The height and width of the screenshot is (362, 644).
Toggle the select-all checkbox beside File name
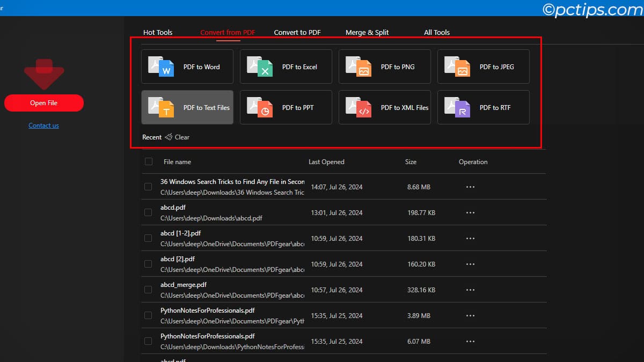click(x=149, y=161)
